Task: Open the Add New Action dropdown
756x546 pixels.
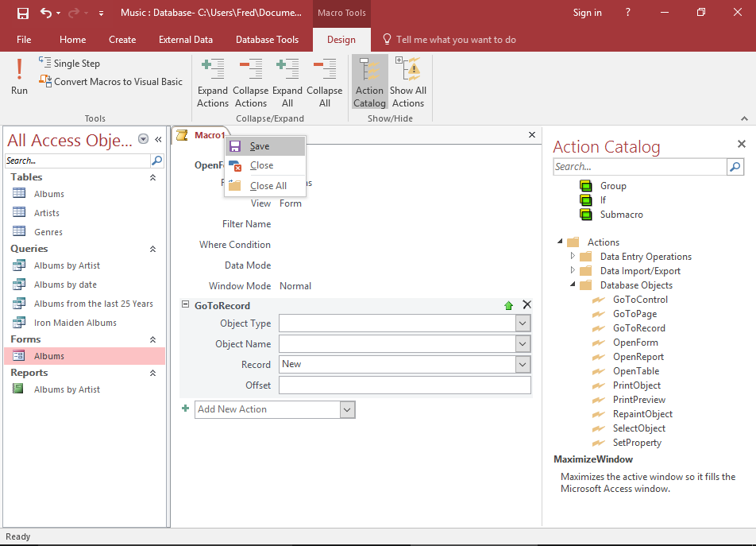Action: click(x=347, y=409)
